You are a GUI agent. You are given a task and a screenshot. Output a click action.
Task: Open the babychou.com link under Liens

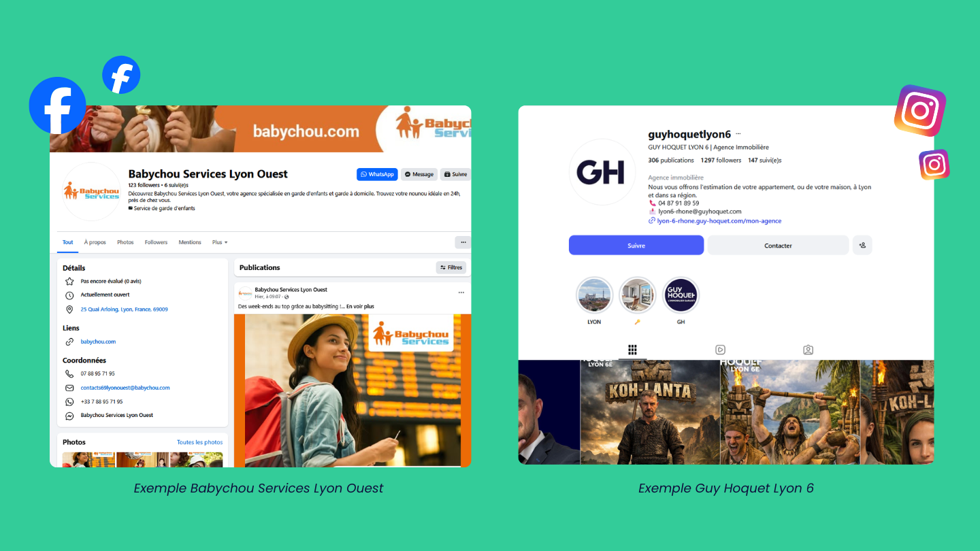98,341
